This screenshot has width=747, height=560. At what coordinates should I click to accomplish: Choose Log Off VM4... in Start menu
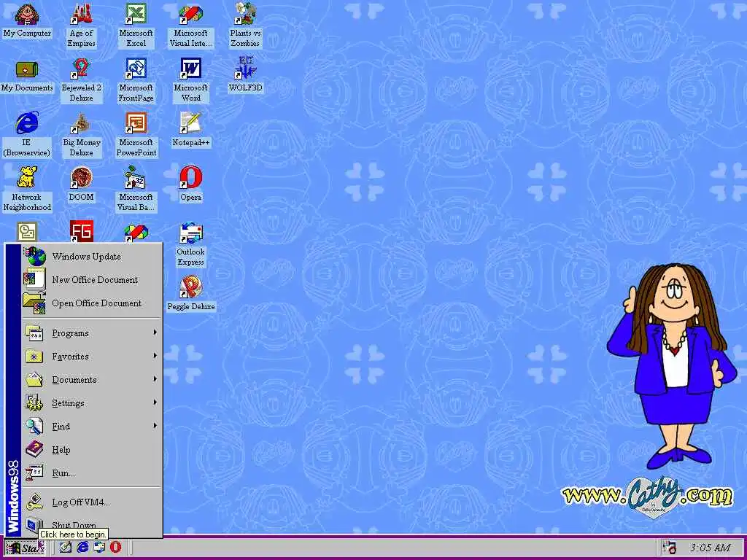coord(92,502)
